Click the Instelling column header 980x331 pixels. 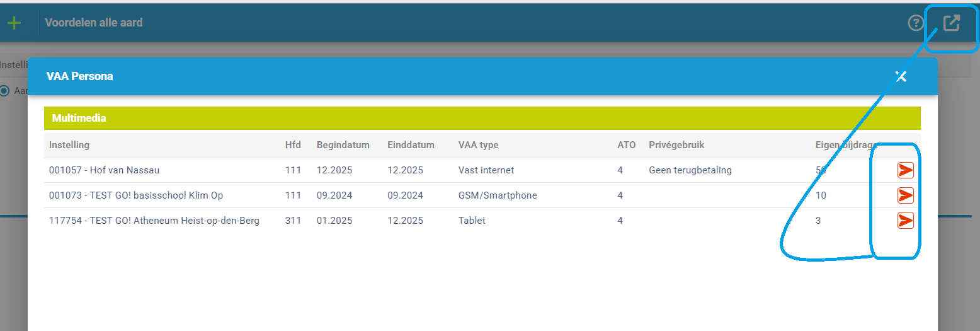(69, 145)
